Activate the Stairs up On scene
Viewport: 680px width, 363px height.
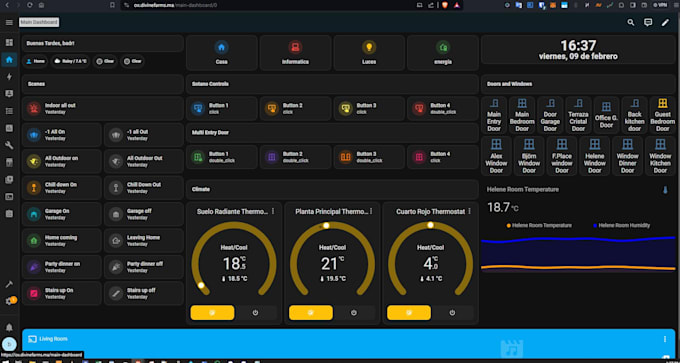point(62,294)
